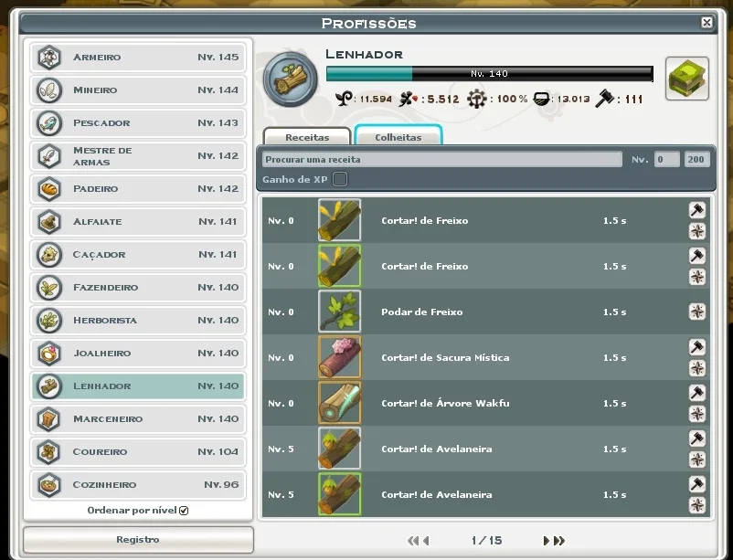Click the hammer icon for Sacura Mística
733x560 pixels.
pyautogui.click(x=697, y=347)
